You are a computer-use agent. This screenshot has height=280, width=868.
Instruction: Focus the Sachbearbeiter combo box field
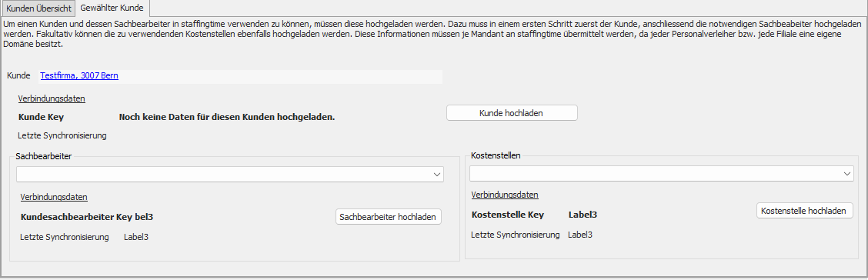pos(230,175)
